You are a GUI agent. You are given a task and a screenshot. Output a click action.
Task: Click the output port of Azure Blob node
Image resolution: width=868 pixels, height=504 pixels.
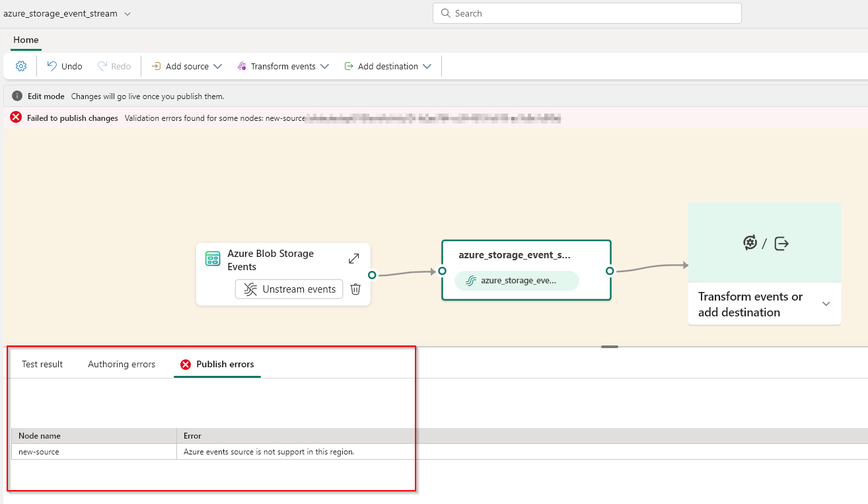coord(372,275)
